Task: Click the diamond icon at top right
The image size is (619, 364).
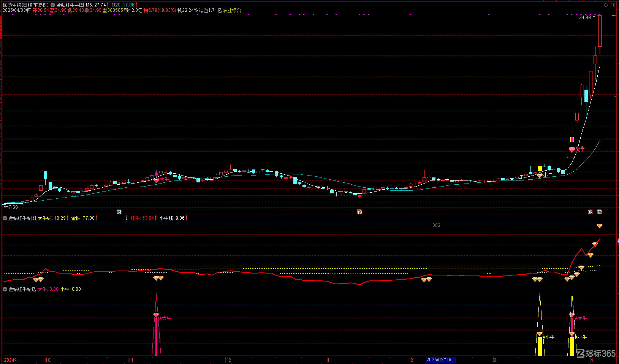Action: 606,5
